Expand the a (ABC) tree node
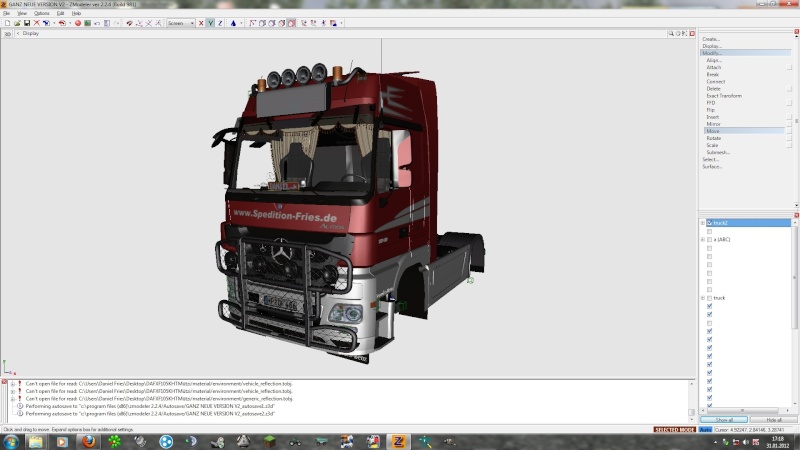 703,239
